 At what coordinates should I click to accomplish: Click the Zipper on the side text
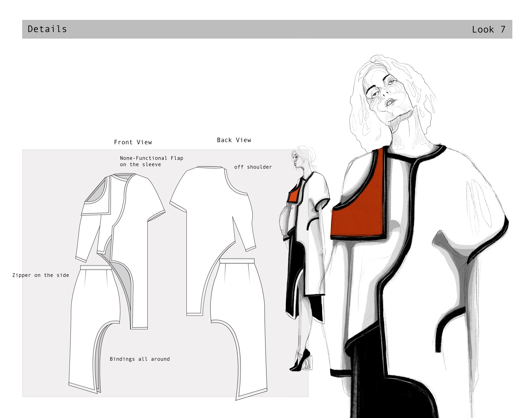coord(41,275)
